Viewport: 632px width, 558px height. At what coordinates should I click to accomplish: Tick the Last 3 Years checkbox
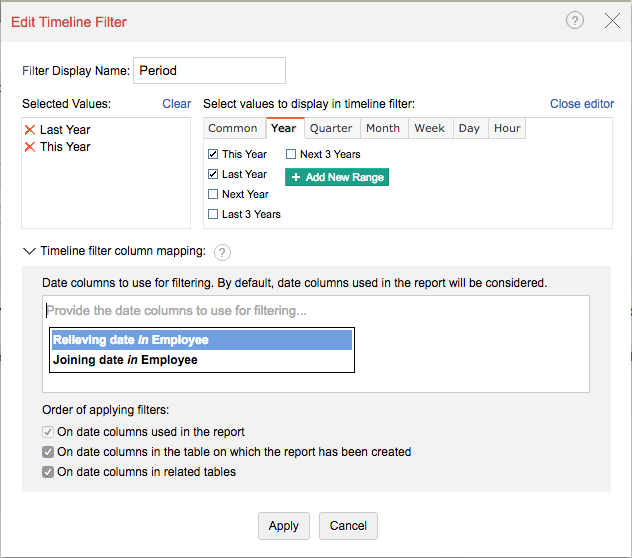[x=213, y=214]
